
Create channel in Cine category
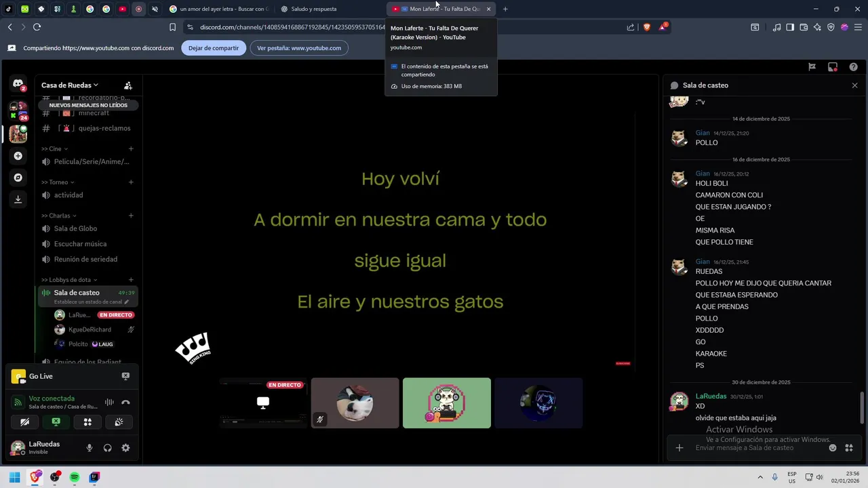tap(131, 148)
